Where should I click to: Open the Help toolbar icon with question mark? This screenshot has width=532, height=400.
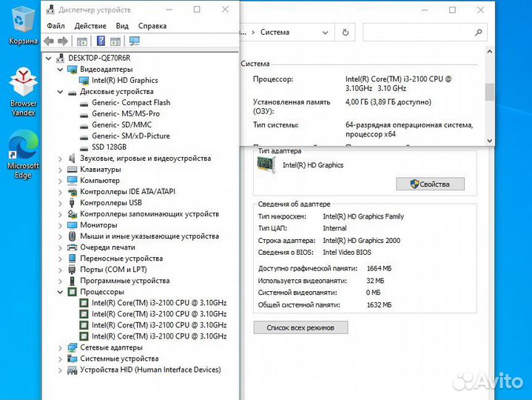pyautogui.click(x=101, y=41)
